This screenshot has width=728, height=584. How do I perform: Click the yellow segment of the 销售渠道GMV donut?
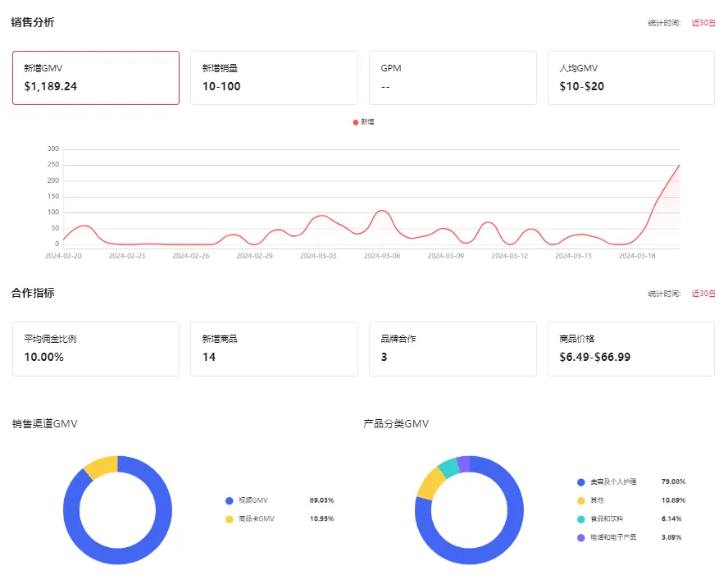click(x=102, y=467)
